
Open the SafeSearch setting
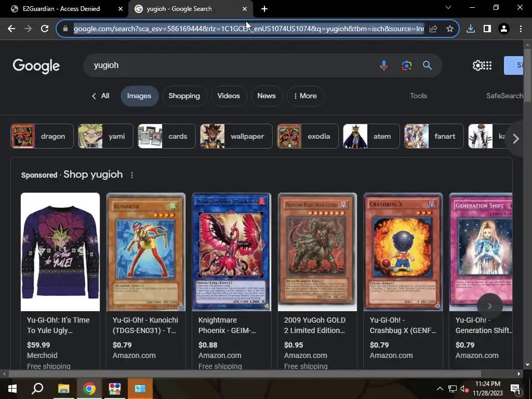coord(504,96)
